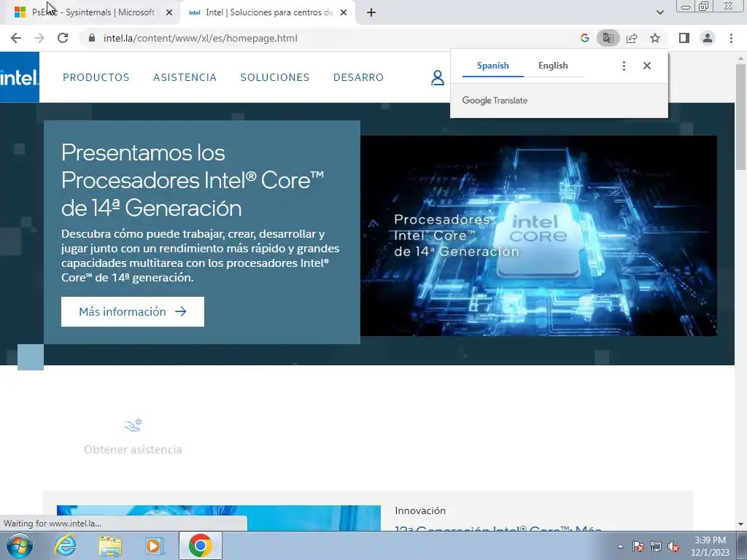Close the PsExec Sysinternals tab
The image size is (747, 560).
[169, 13]
